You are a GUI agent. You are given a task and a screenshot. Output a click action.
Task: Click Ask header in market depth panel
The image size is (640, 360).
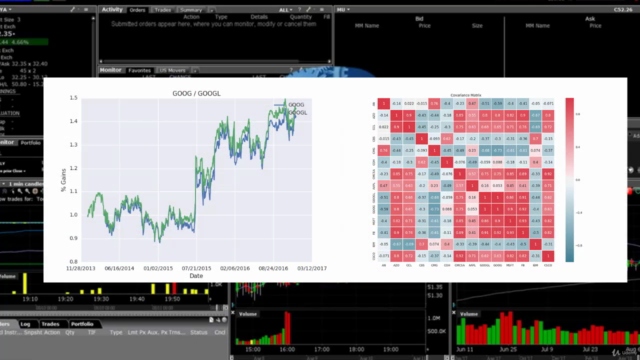coord(590,18)
